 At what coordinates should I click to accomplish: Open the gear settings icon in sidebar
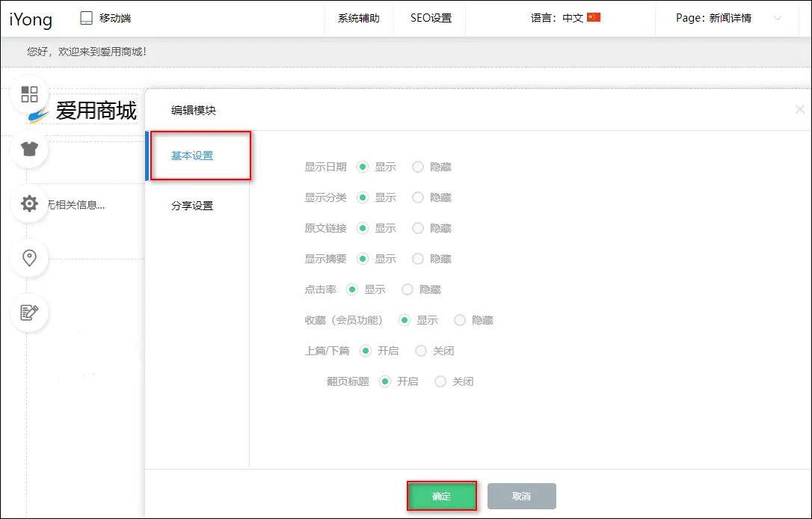29,203
